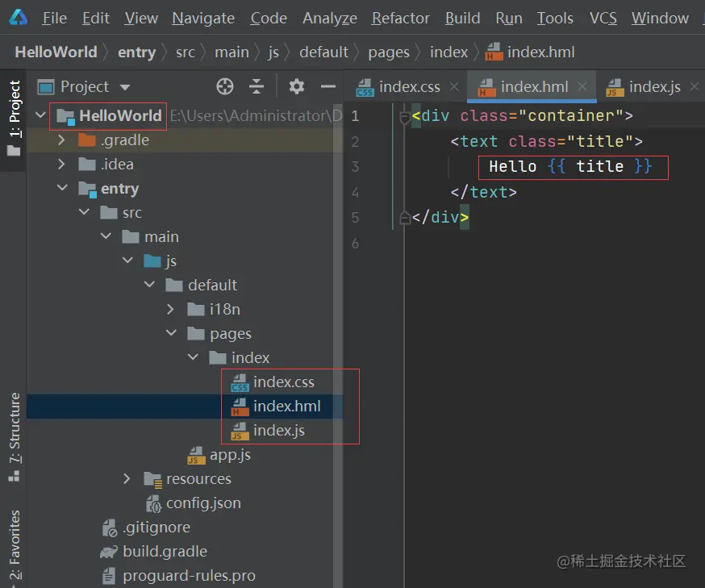Select index.hml in the project tree
Viewport: 705px width, 588px height.
pos(276,407)
